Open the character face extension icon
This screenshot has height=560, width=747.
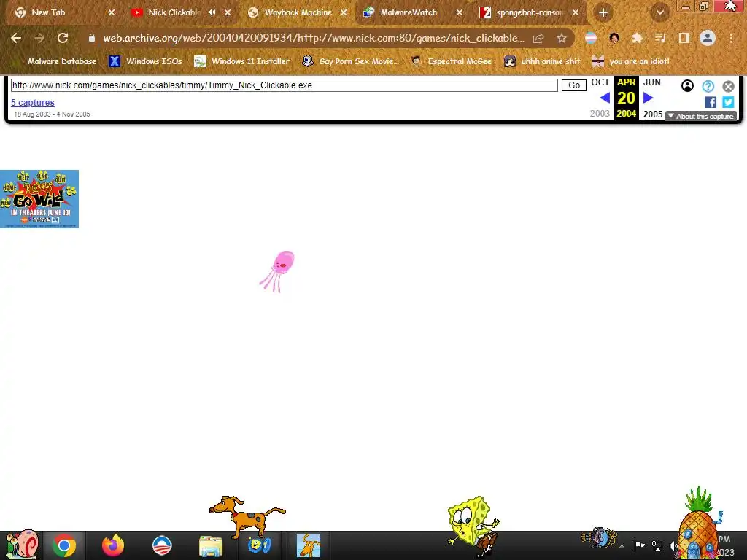614,38
